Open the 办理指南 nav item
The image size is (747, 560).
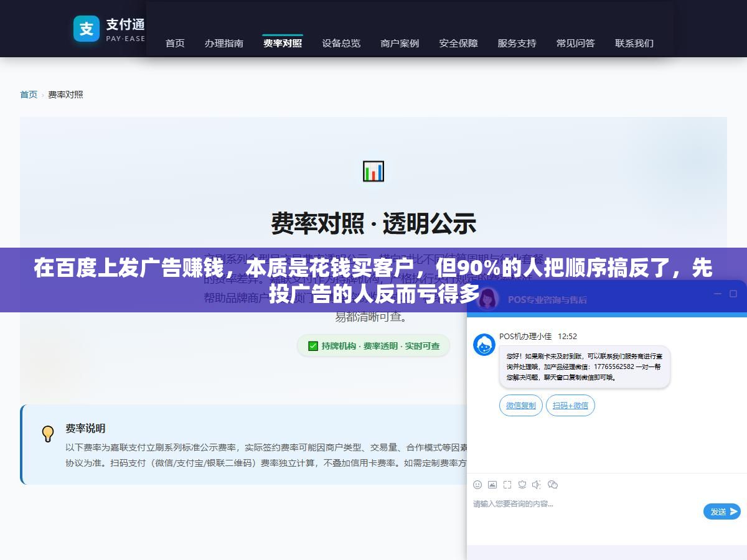[x=224, y=43]
